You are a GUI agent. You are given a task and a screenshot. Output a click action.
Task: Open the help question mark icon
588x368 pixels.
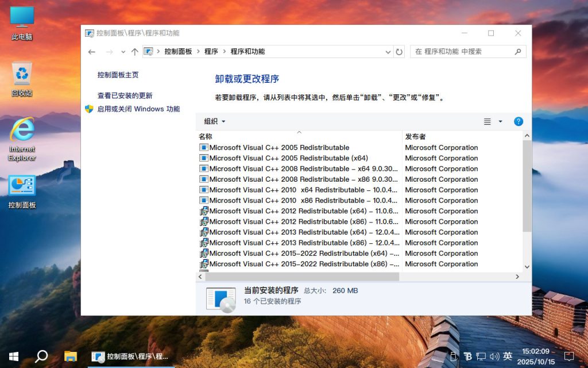pos(519,121)
